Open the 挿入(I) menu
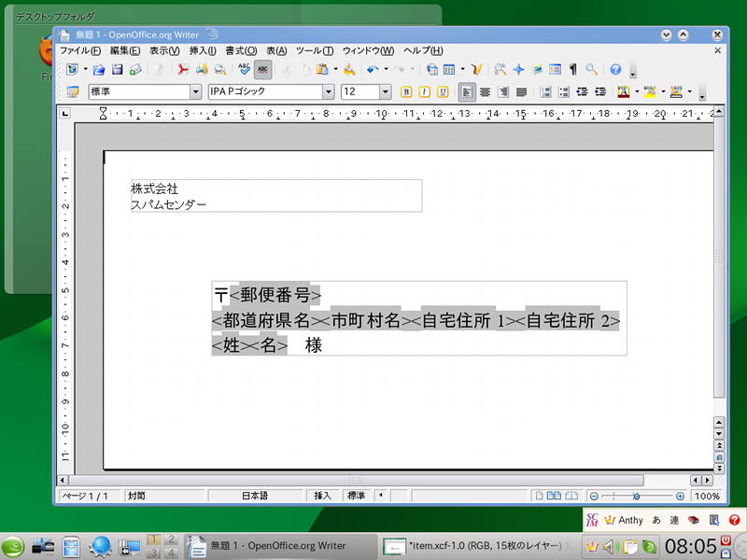Viewport: 747px width, 560px height. [x=203, y=50]
